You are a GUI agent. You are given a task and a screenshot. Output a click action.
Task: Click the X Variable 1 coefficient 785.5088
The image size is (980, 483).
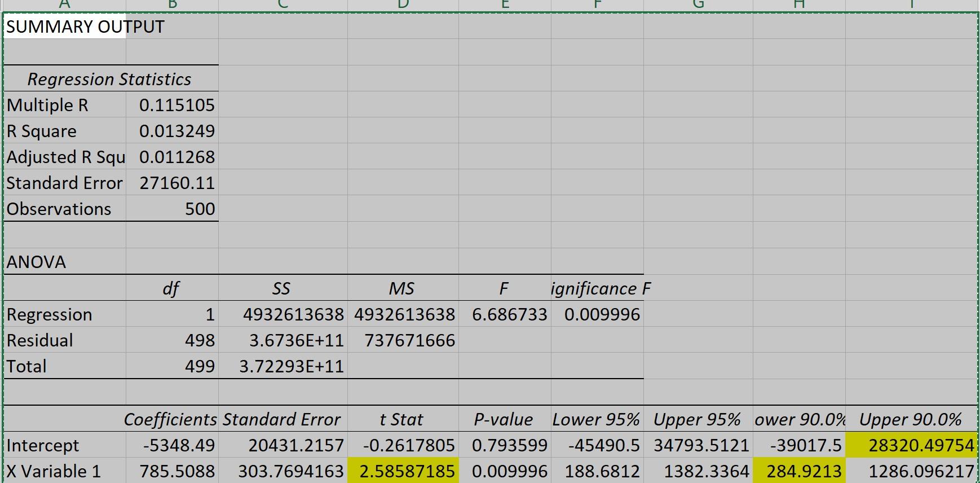[x=172, y=470]
